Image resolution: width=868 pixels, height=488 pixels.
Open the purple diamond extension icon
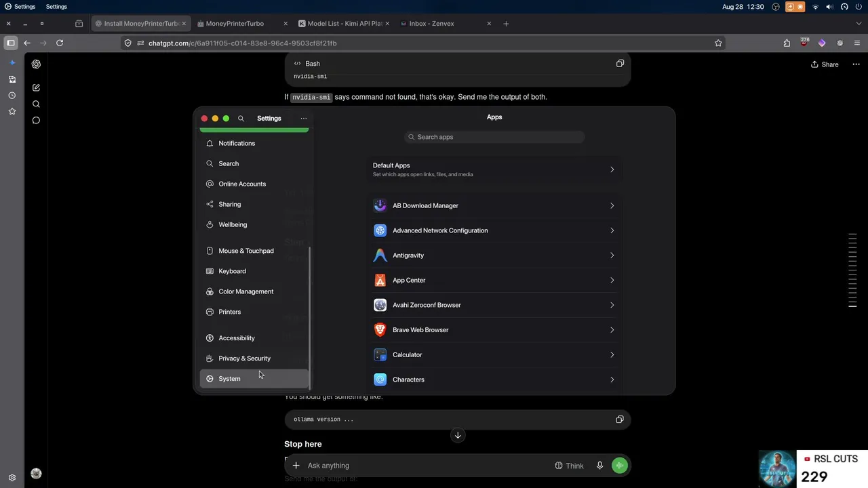tap(822, 43)
